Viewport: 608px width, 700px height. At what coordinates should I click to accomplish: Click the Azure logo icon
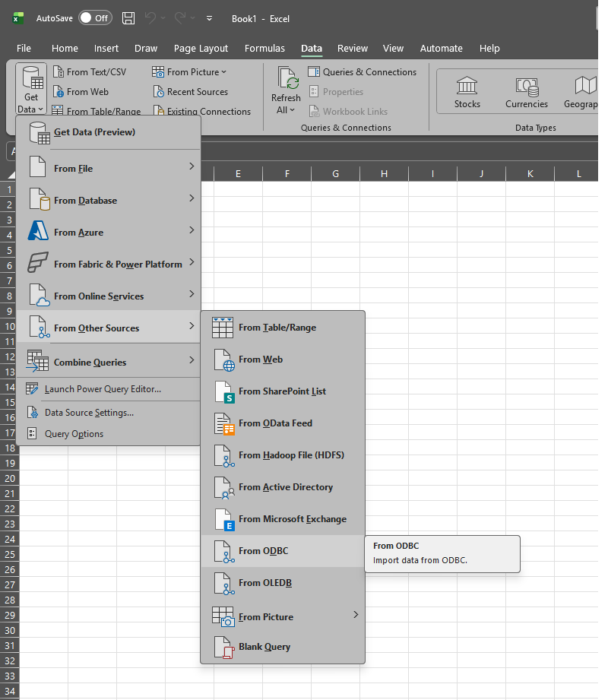38,231
